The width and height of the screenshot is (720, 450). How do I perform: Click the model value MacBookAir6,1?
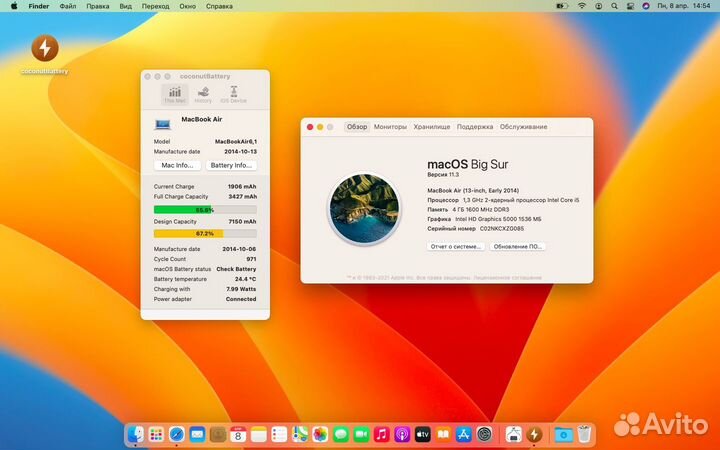pos(236,141)
